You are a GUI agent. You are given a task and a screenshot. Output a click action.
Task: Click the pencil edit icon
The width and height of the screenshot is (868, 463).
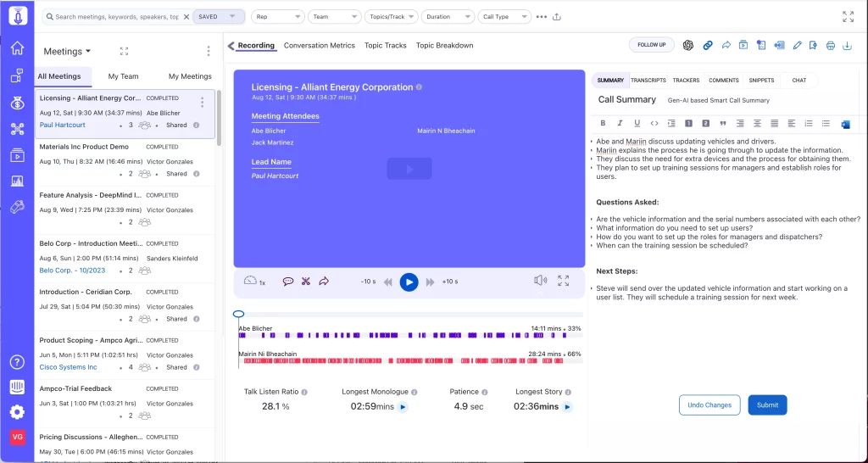[x=797, y=46]
